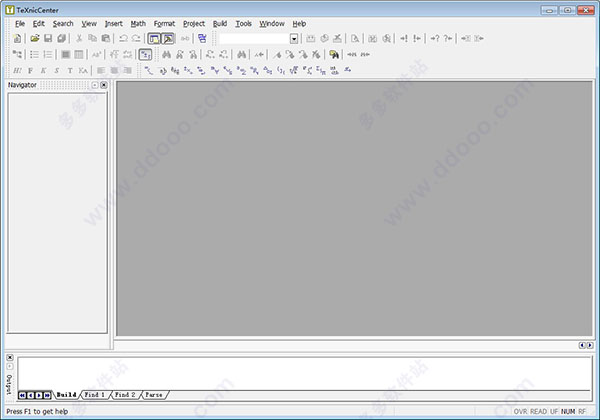The height and width of the screenshot is (420, 600).
Task: Click the Save floppy disk icon
Action: pos(48,38)
